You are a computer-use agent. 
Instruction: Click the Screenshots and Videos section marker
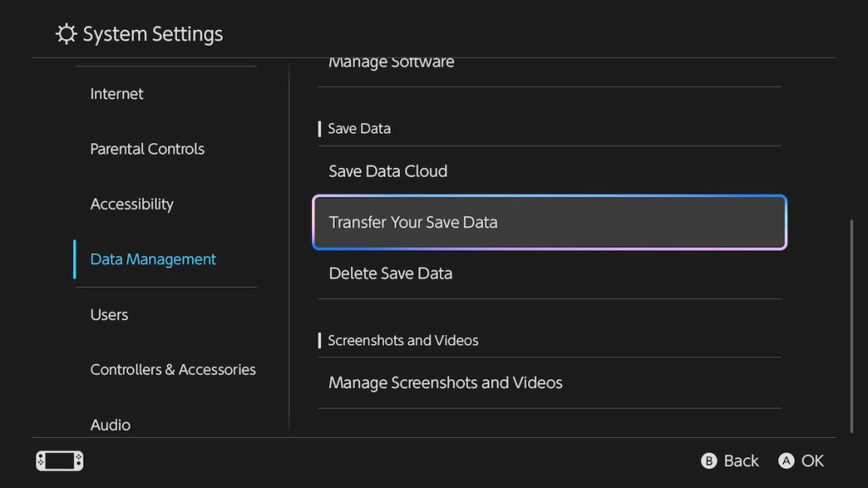point(319,341)
